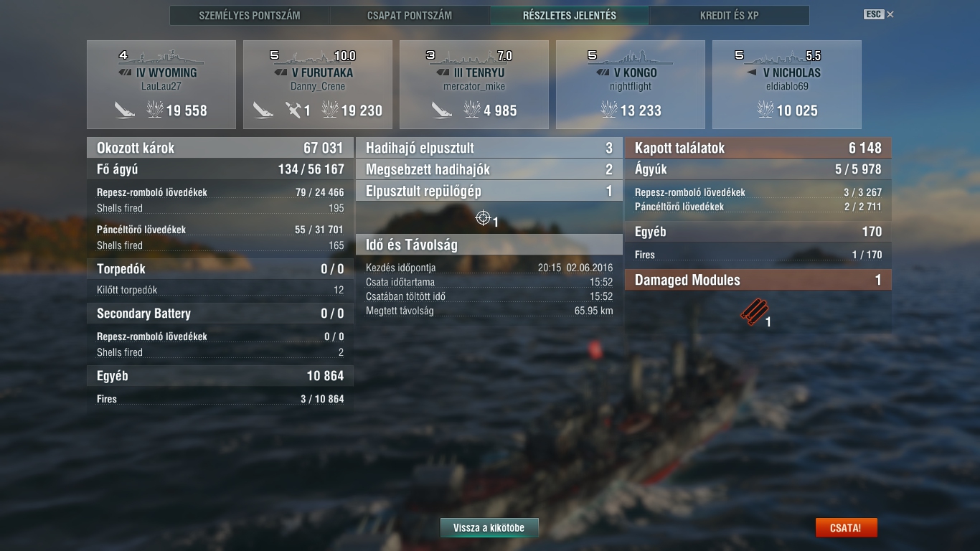The height and width of the screenshot is (551, 980).
Task: Click the Damaged Modules section header
Action: (x=758, y=280)
